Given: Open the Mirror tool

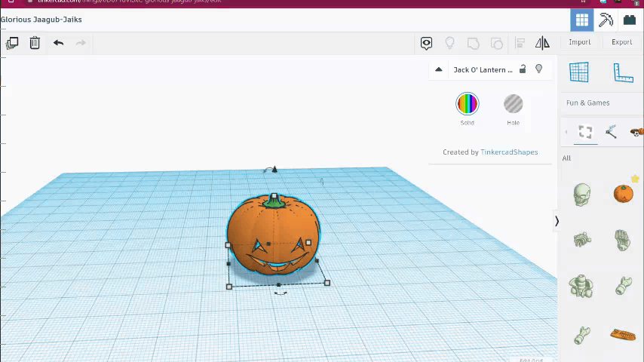Looking at the screenshot, I should (x=542, y=43).
